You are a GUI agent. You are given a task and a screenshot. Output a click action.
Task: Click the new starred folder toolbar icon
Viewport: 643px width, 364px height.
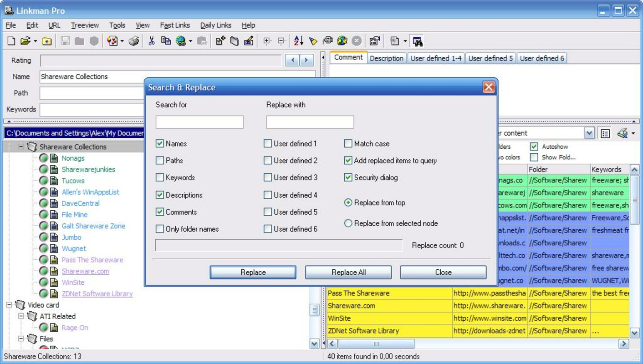click(x=47, y=41)
